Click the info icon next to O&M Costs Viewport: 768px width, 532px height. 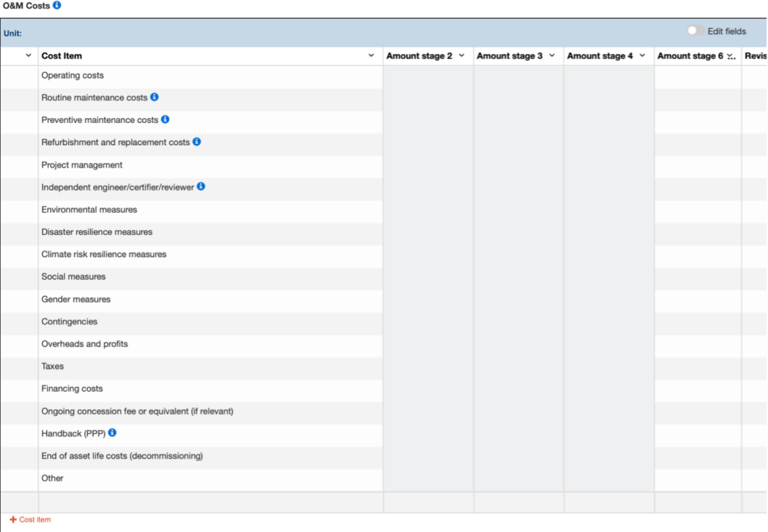coord(56,5)
